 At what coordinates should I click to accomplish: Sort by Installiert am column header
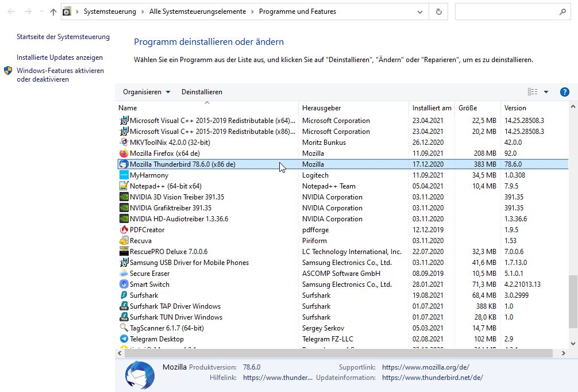431,108
